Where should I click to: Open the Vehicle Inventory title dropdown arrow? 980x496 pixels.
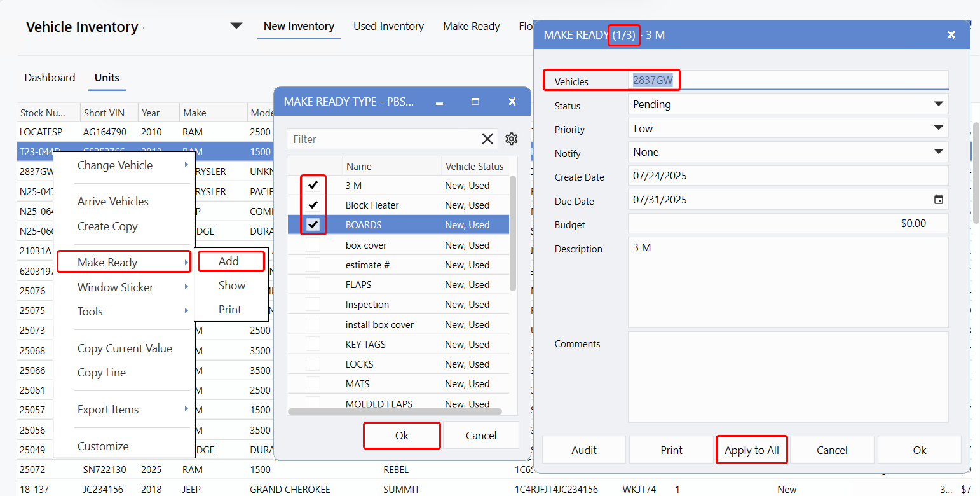point(236,26)
